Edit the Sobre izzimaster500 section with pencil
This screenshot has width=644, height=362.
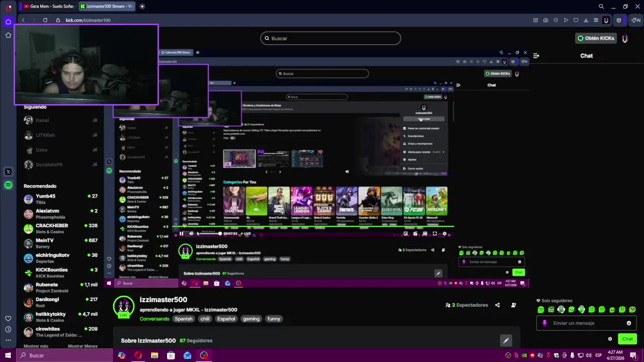coord(506,340)
